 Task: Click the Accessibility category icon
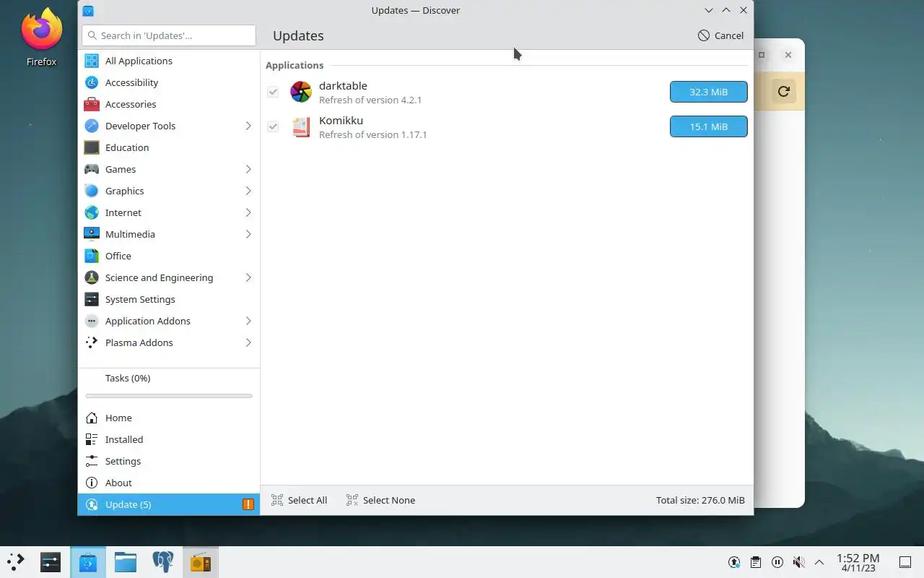tap(92, 82)
